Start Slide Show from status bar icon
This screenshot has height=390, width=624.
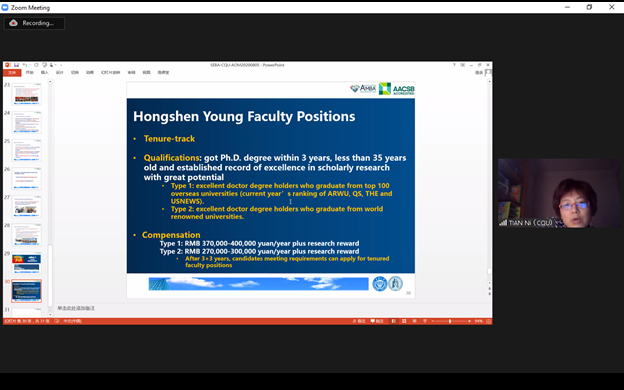tap(425, 321)
